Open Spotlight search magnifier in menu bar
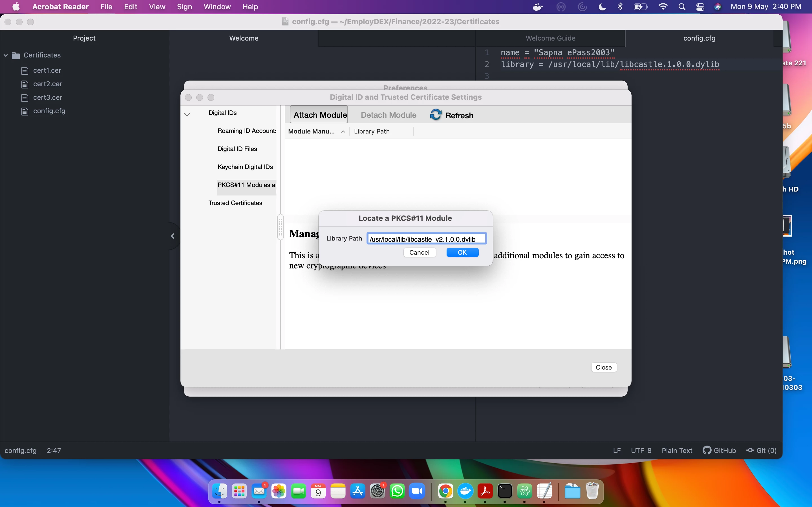 (x=681, y=7)
